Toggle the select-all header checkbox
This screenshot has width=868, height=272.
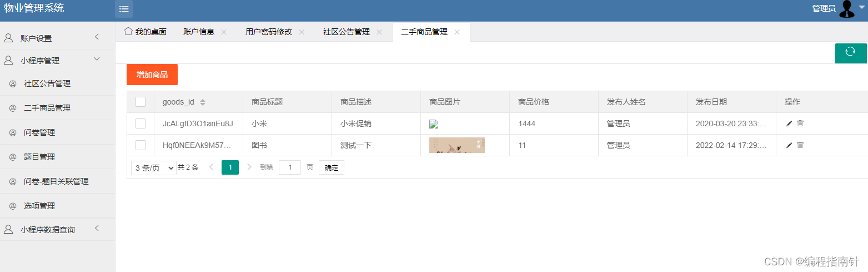[141, 102]
